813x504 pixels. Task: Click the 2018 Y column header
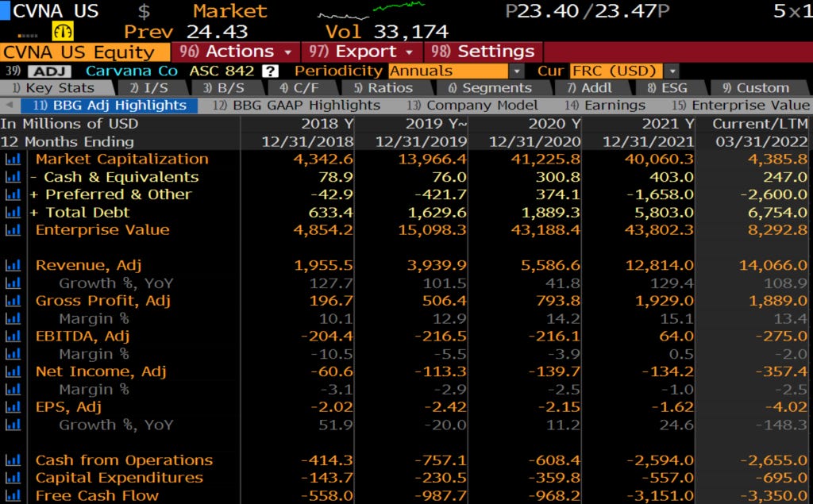pos(327,124)
